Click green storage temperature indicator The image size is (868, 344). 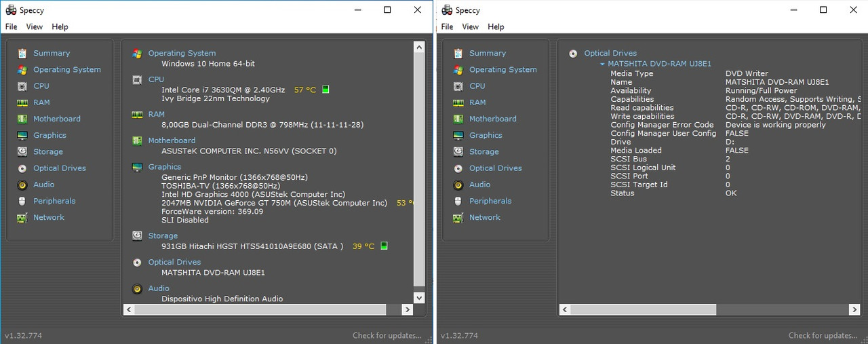[x=384, y=246]
